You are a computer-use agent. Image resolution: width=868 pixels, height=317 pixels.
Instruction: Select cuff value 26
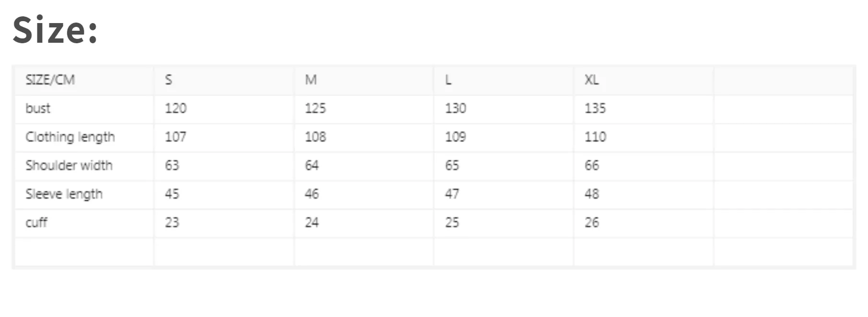[592, 222]
